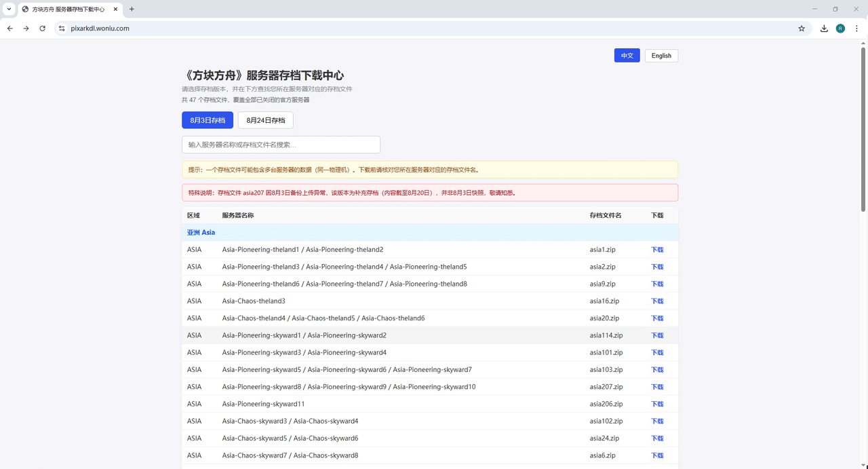
Task: Download asia103.zip via its 下载 link
Action: coord(657,370)
